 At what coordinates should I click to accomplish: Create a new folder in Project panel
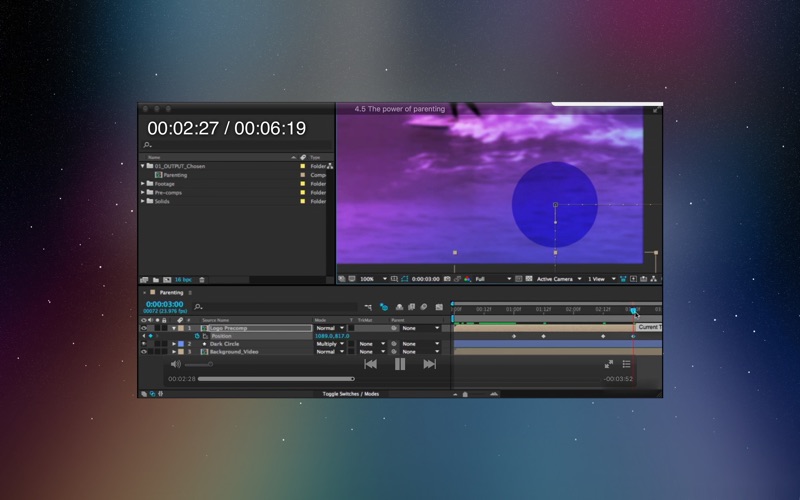pos(156,280)
